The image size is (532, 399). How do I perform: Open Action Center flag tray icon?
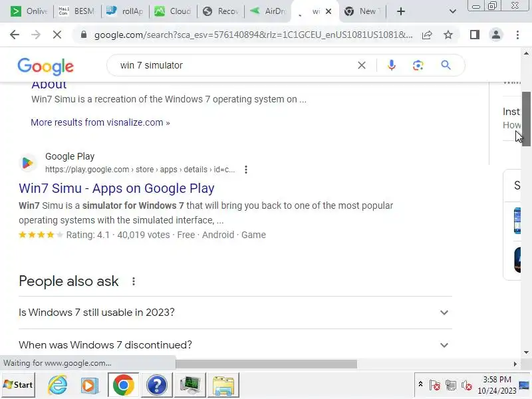[435, 385]
